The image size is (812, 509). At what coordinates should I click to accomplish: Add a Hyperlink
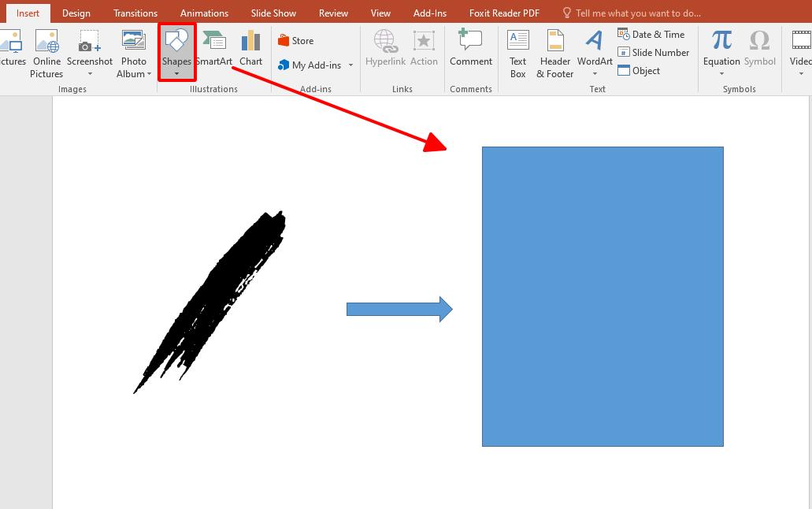click(x=385, y=47)
